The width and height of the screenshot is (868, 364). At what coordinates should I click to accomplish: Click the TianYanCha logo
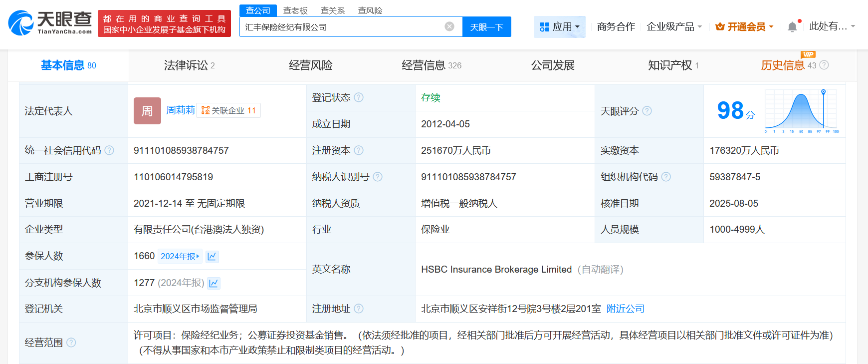50,23
